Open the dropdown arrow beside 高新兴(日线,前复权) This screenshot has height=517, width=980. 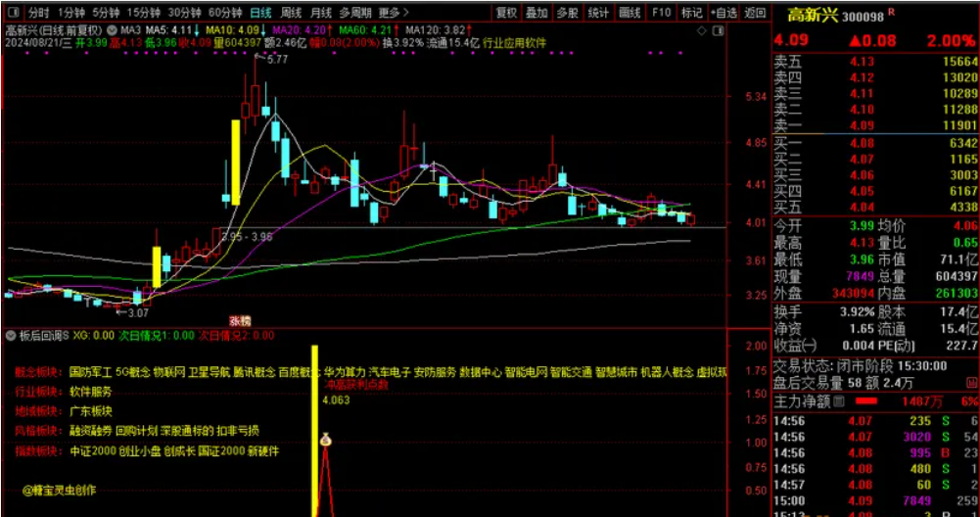tap(110, 30)
